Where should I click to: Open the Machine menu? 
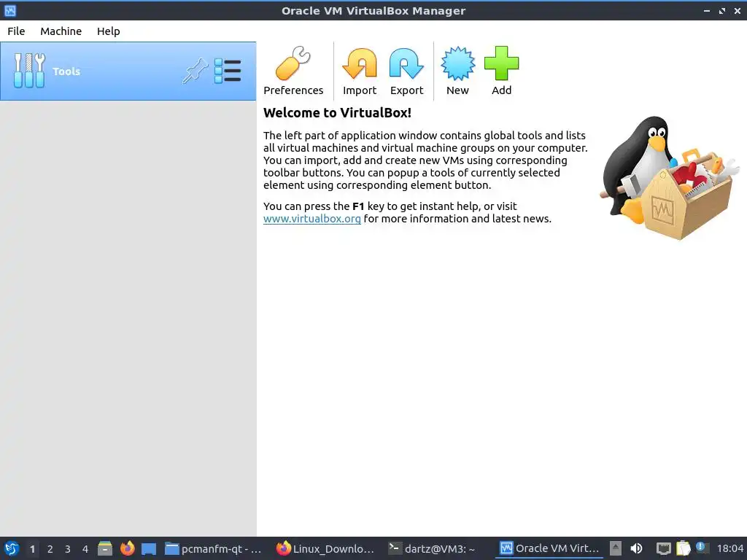(61, 31)
